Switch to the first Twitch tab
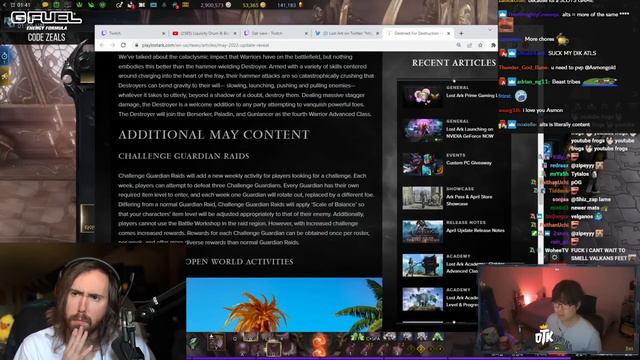The image size is (640, 360). tap(133, 33)
